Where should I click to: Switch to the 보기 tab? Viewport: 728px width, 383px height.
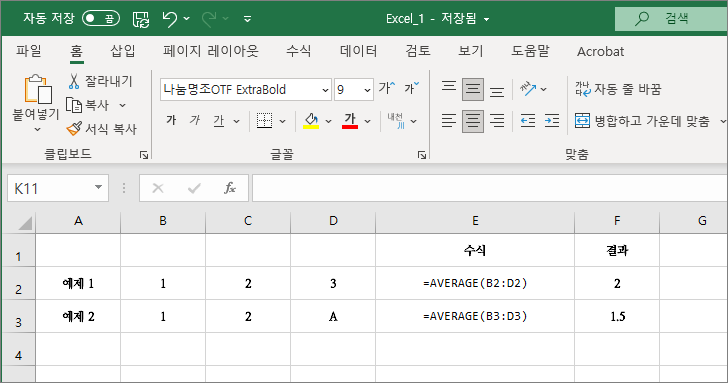coord(471,51)
